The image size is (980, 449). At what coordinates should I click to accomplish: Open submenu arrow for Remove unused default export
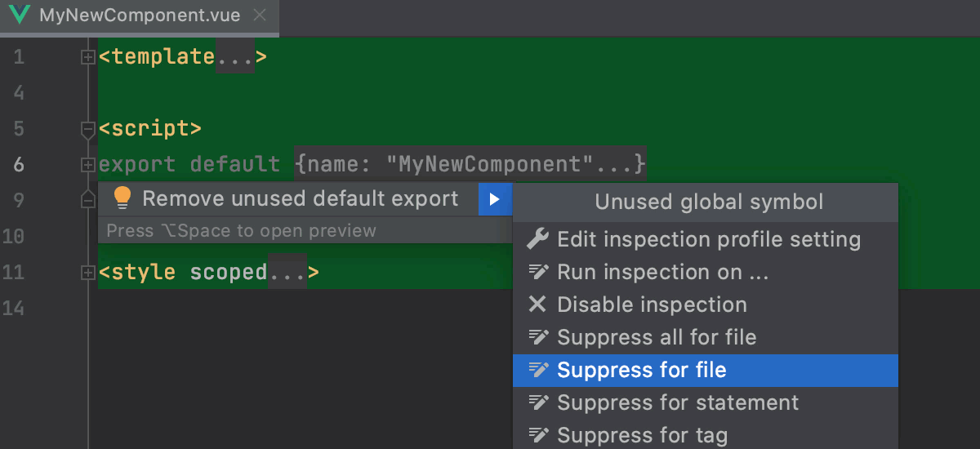494,198
